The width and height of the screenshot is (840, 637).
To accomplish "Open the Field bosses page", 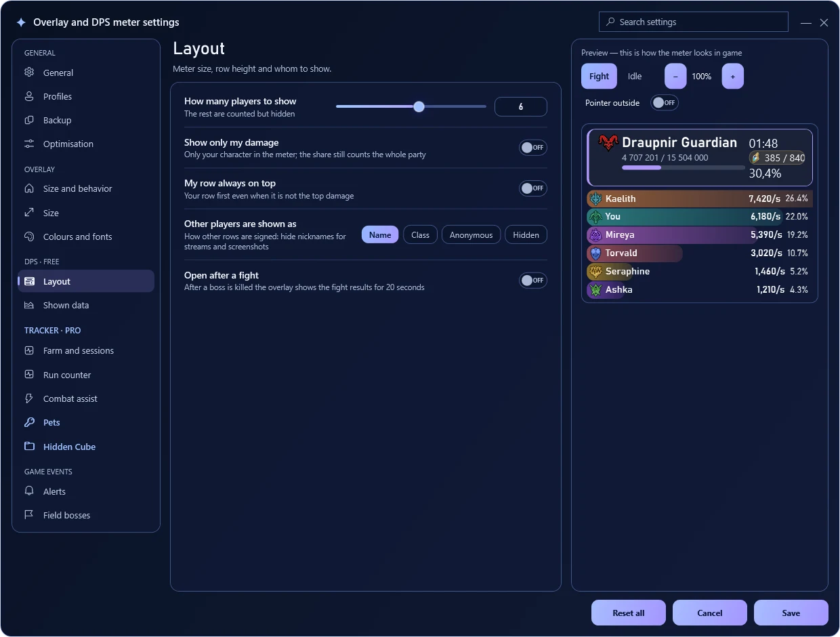I will click(x=86, y=515).
